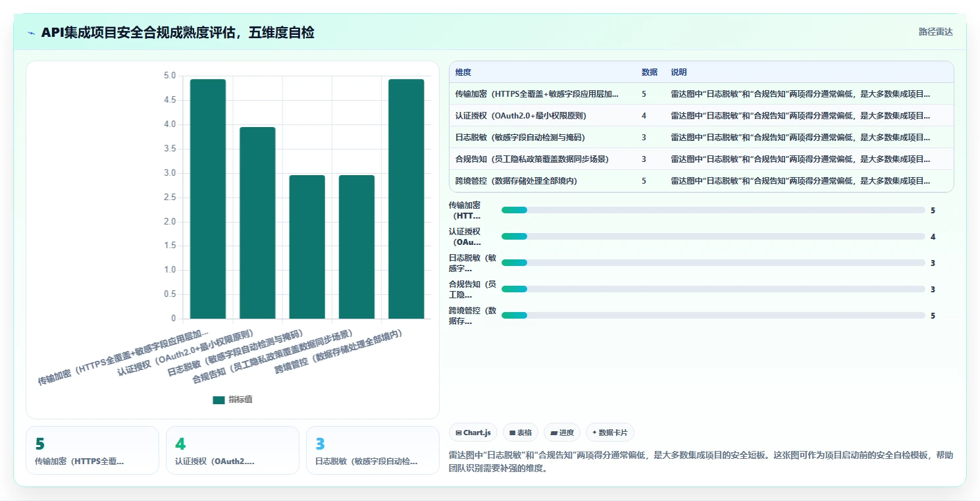Click the 日志脱敏 progress bar
Image resolution: width=980 pixels, height=501 pixels.
pos(713,263)
